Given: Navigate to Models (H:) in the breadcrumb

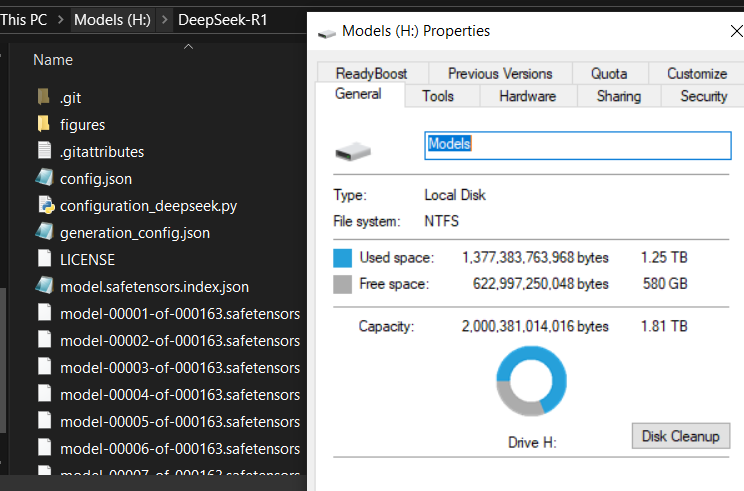Looking at the screenshot, I should pos(112,20).
